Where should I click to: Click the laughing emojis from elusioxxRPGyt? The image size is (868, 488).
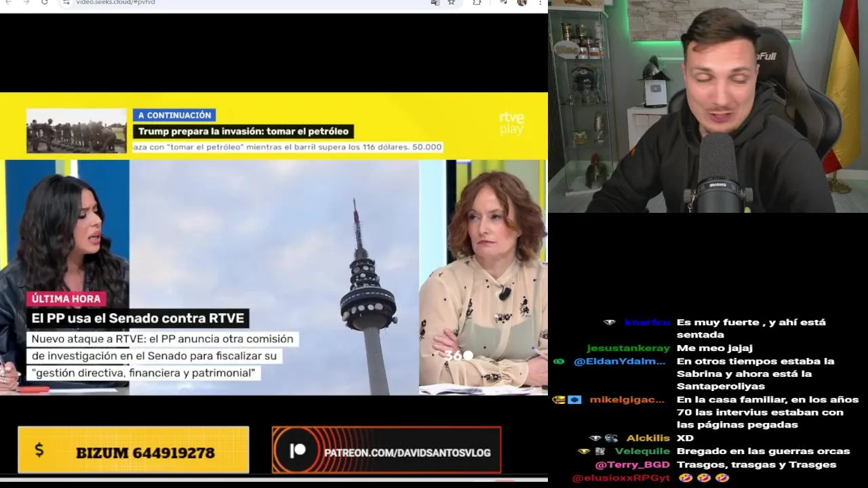[x=703, y=478]
